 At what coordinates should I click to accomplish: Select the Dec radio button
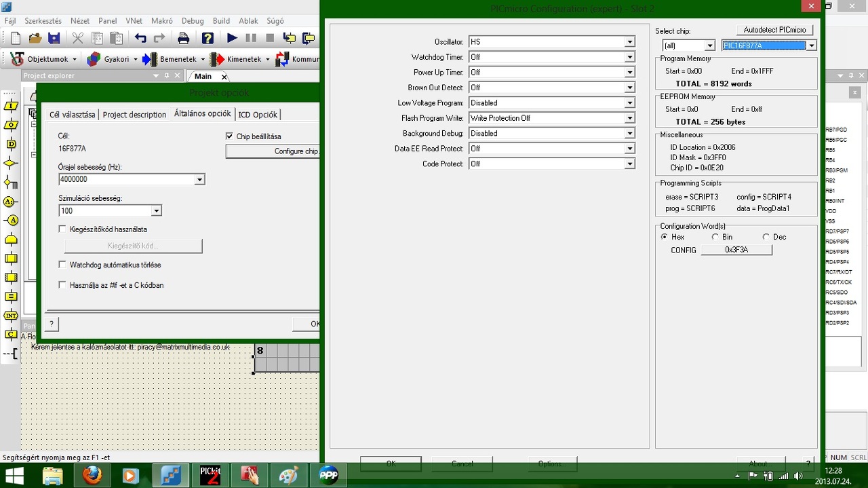pyautogui.click(x=766, y=237)
